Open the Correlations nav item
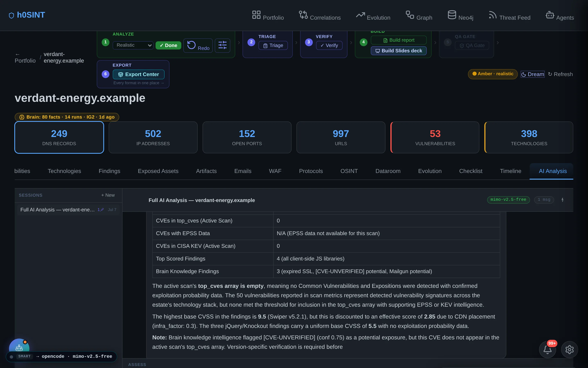 click(320, 15)
